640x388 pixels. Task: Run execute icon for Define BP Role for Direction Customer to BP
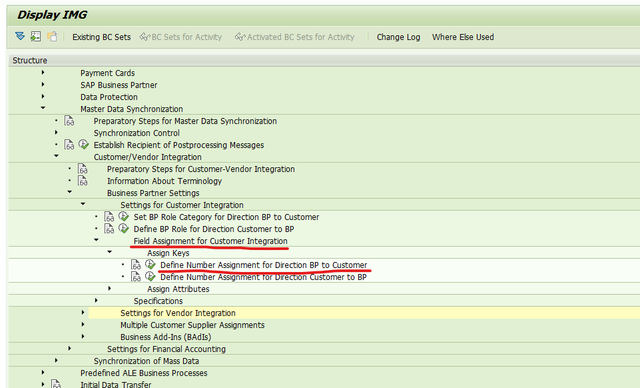click(124, 228)
